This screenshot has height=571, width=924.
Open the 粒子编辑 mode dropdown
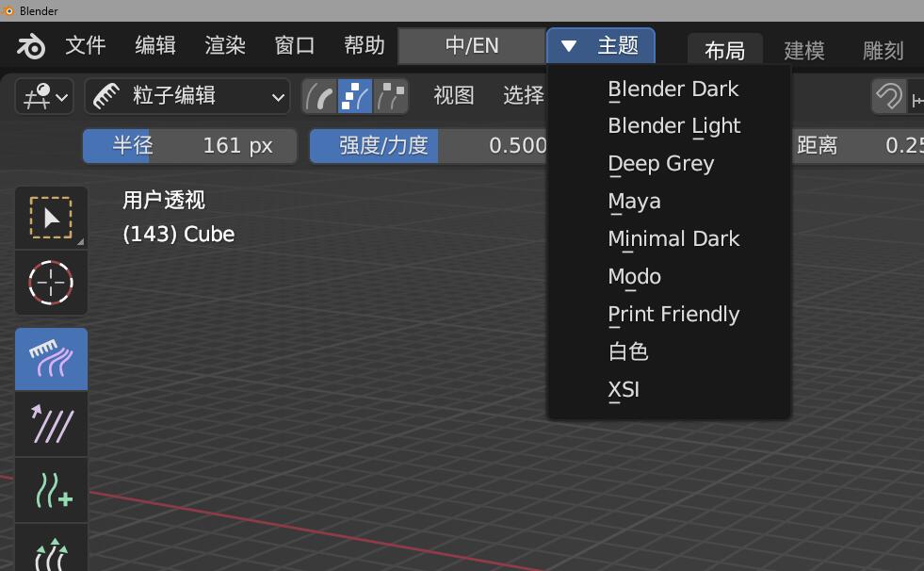pos(187,96)
